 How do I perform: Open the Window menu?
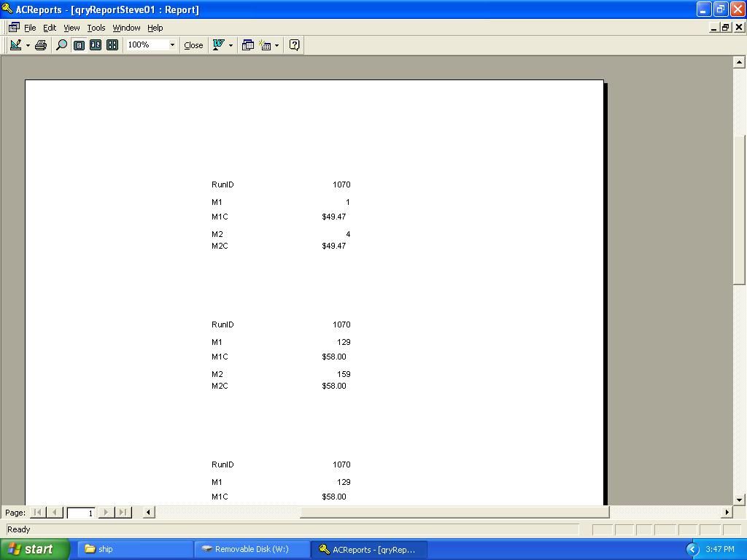coord(126,28)
